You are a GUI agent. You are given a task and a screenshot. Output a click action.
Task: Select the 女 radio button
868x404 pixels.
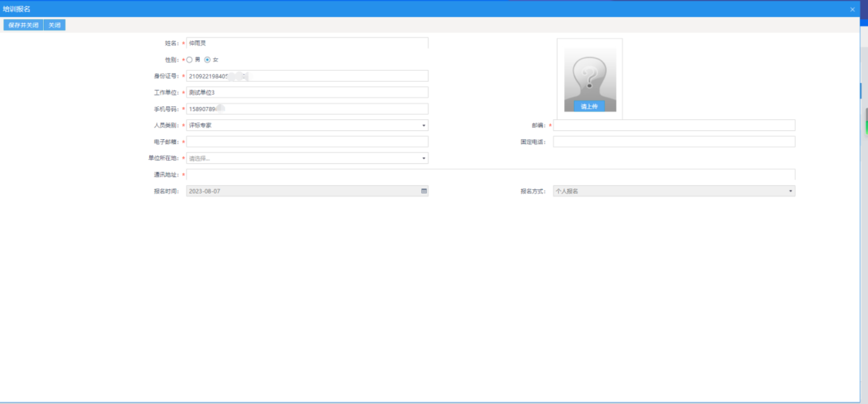[208, 60]
